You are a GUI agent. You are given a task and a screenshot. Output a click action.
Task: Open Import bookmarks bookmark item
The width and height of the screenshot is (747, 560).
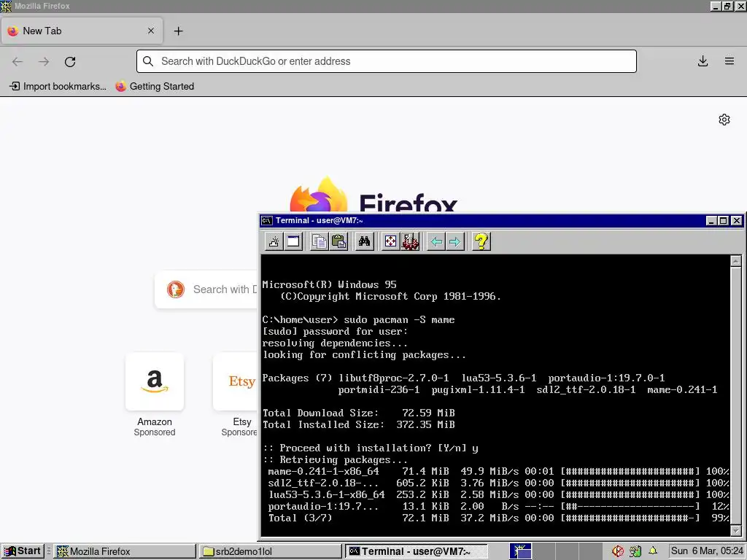pos(58,86)
